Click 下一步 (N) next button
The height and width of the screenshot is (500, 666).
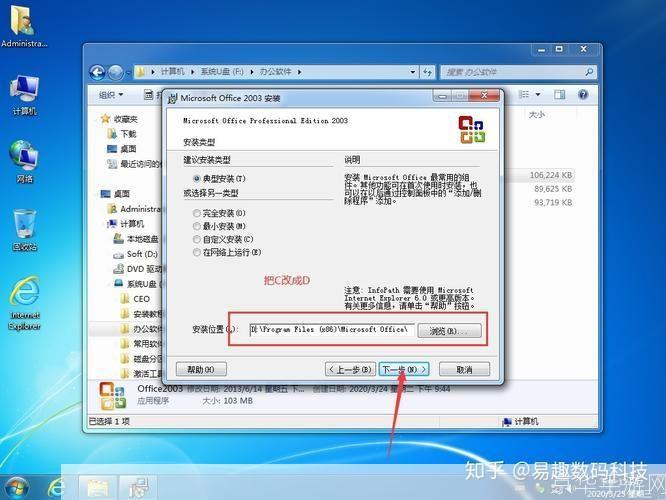coord(404,370)
